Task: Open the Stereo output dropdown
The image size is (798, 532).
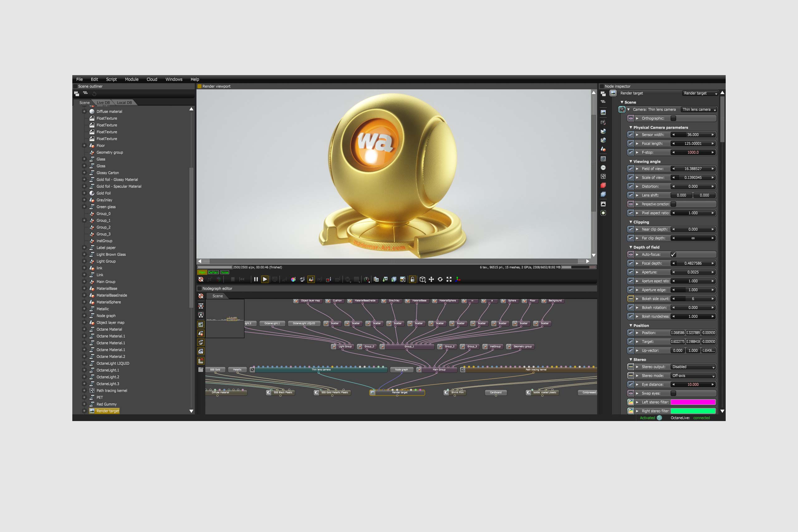Action: (x=693, y=367)
